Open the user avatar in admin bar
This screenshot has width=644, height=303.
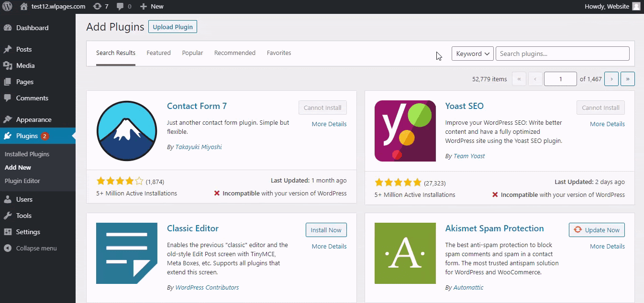coord(636,6)
